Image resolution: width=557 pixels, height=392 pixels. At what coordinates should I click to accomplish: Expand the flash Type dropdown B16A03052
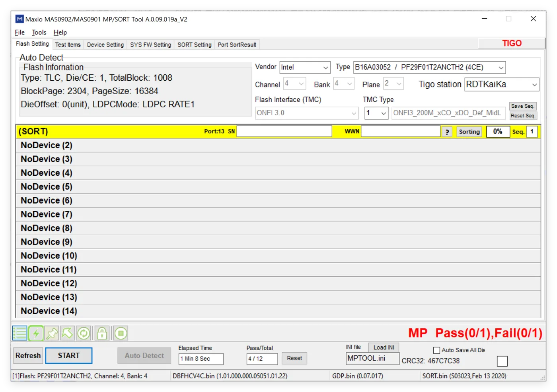(430, 68)
